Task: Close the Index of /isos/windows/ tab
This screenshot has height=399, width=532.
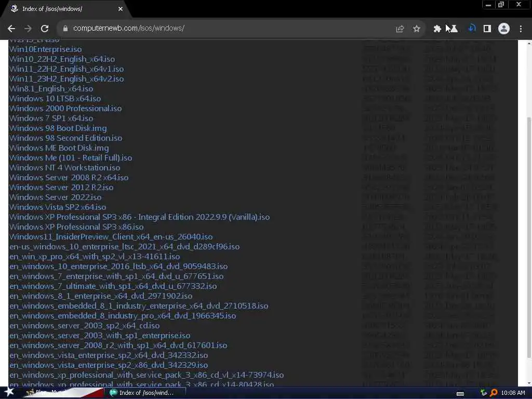Action: point(121,9)
